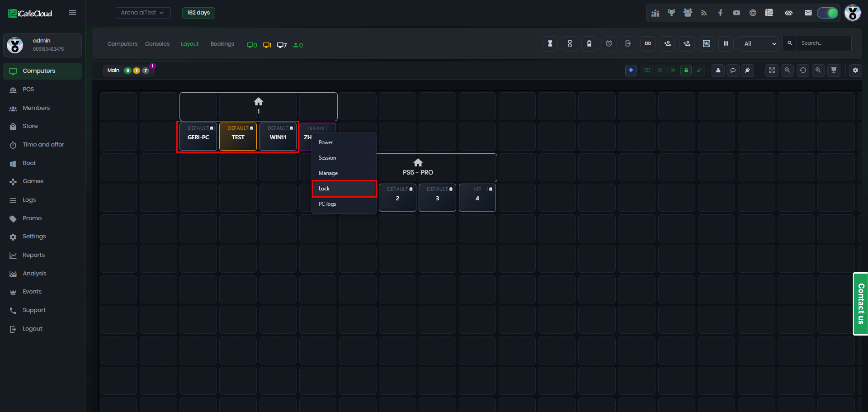
Task: Click the reset rotate arrow icon
Action: tap(802, 70)
